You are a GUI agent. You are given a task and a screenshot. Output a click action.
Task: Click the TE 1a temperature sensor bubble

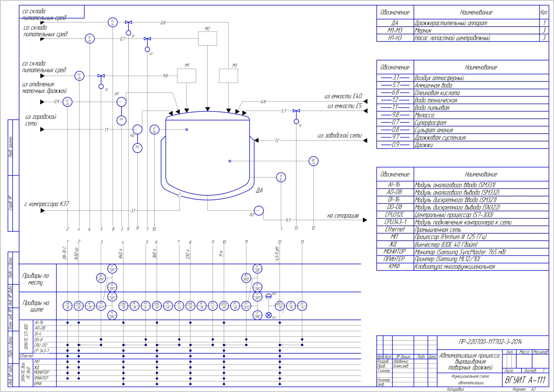(x=281, y=177)
